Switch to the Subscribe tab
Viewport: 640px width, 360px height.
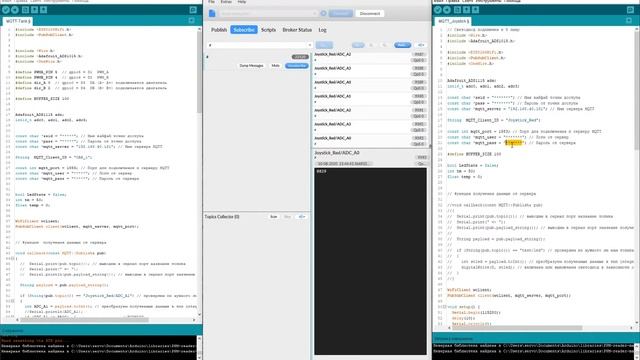click(244, 30)
